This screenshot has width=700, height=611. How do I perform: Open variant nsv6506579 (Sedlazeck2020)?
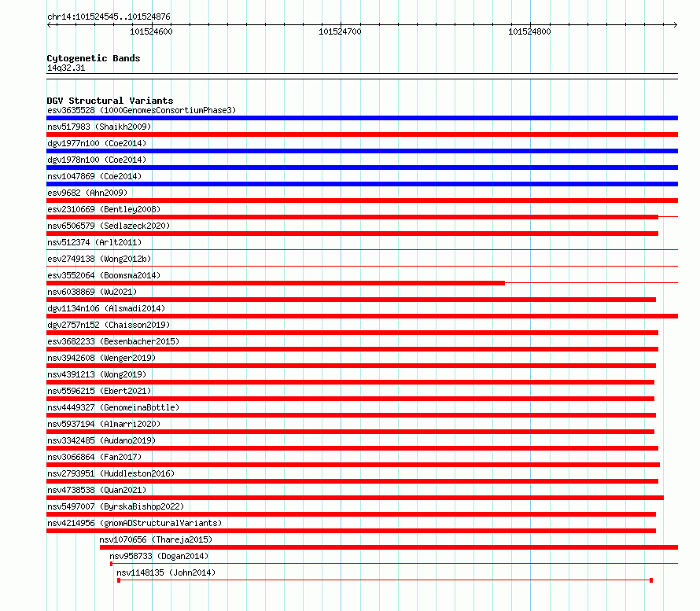(109, 226)
